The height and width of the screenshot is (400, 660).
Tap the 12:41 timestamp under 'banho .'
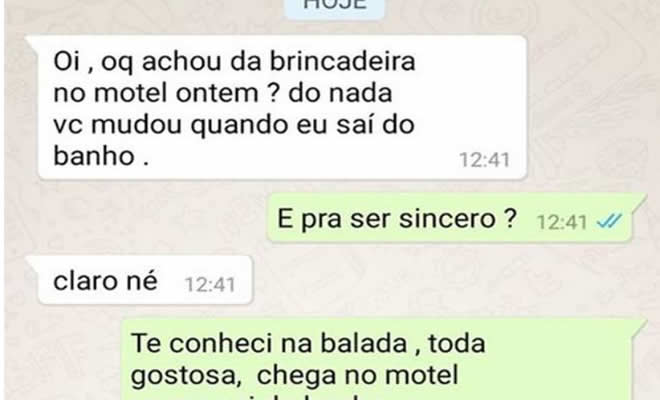(484, 160)
